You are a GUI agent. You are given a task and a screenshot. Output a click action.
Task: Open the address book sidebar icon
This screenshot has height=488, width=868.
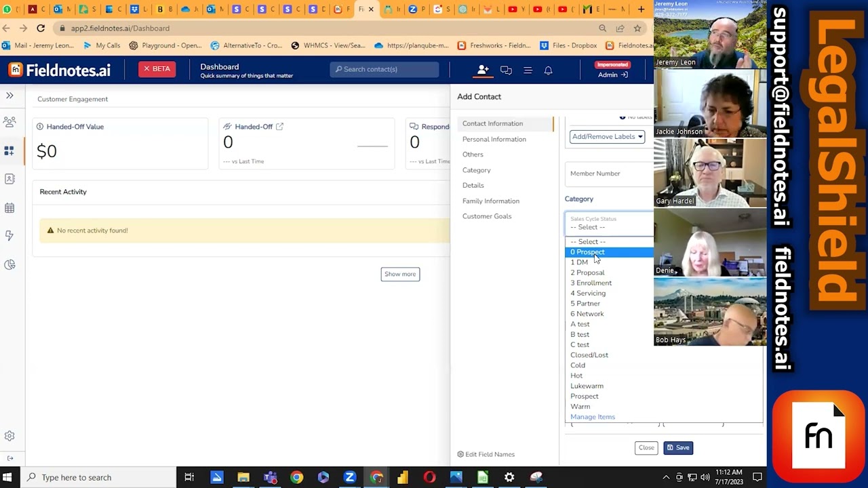coord(9,179)
